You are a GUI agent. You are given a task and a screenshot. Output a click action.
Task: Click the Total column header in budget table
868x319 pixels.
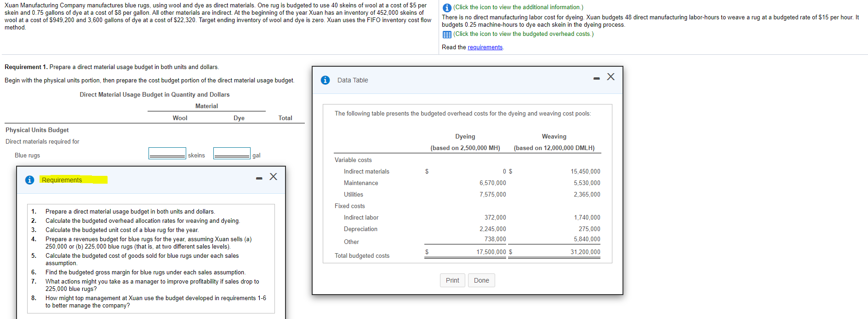285,118
